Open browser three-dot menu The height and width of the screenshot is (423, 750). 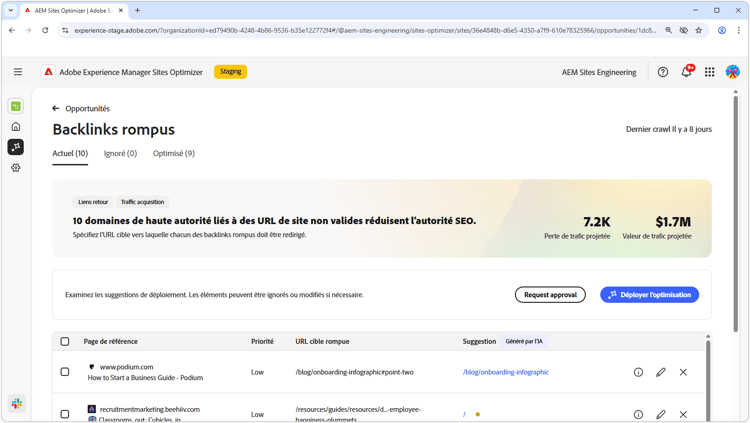[x=739, y=30]
